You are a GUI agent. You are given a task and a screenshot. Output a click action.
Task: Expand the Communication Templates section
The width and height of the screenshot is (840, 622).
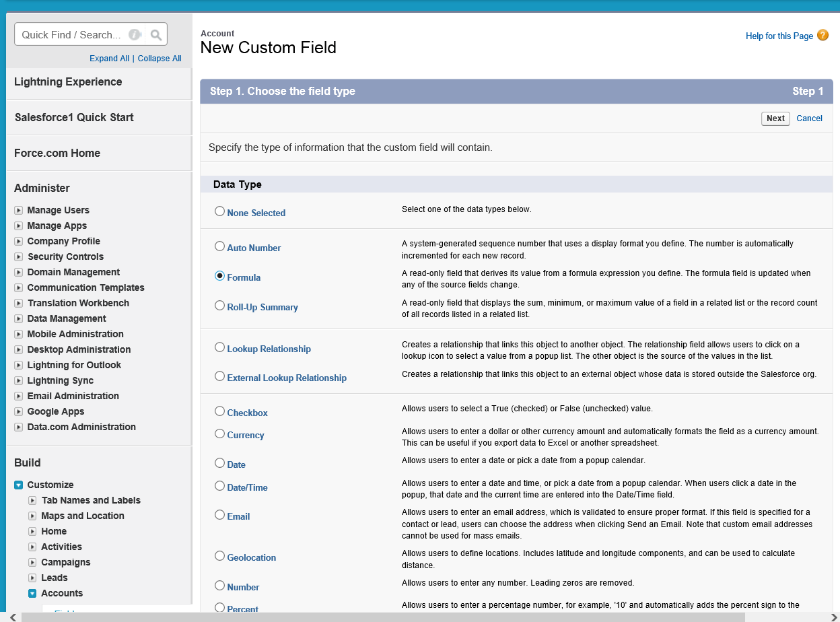click(x=18, y=287)
